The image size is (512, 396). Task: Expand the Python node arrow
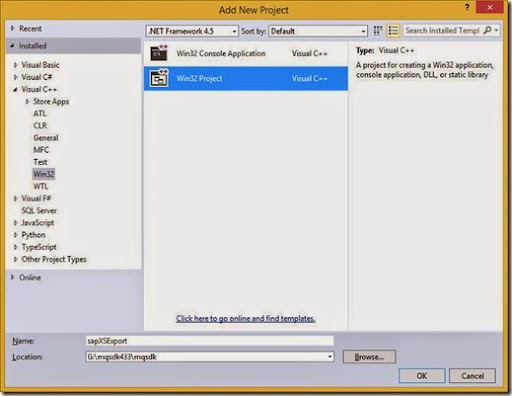click(16, 235)
